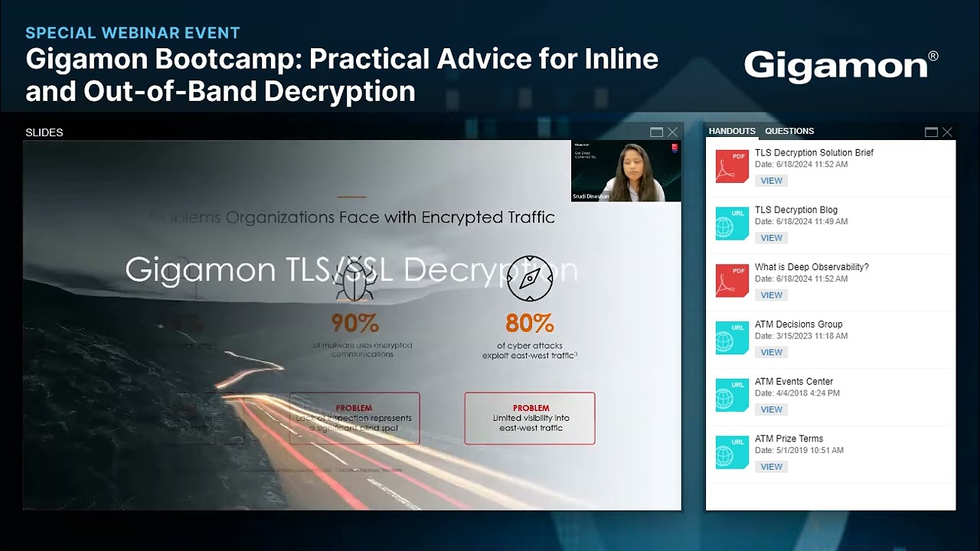
Task: Click the 'Gigamon TLS/SSL Decryption' slide title
Action: point(351,269)
